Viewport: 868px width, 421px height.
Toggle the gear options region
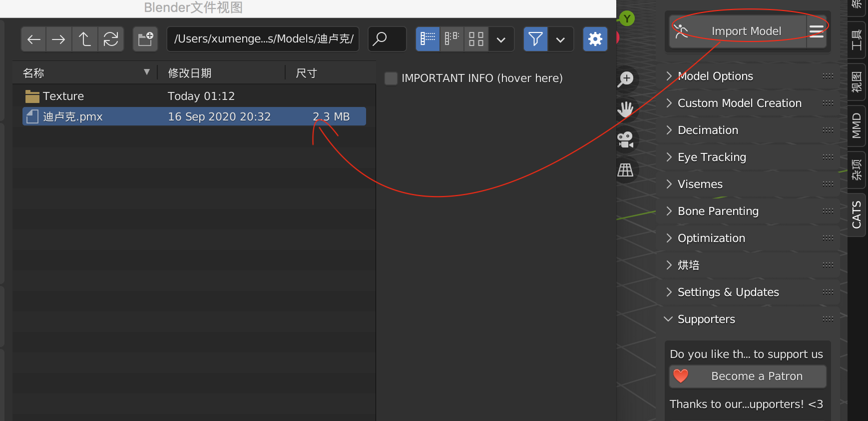[x=595, y=39]
